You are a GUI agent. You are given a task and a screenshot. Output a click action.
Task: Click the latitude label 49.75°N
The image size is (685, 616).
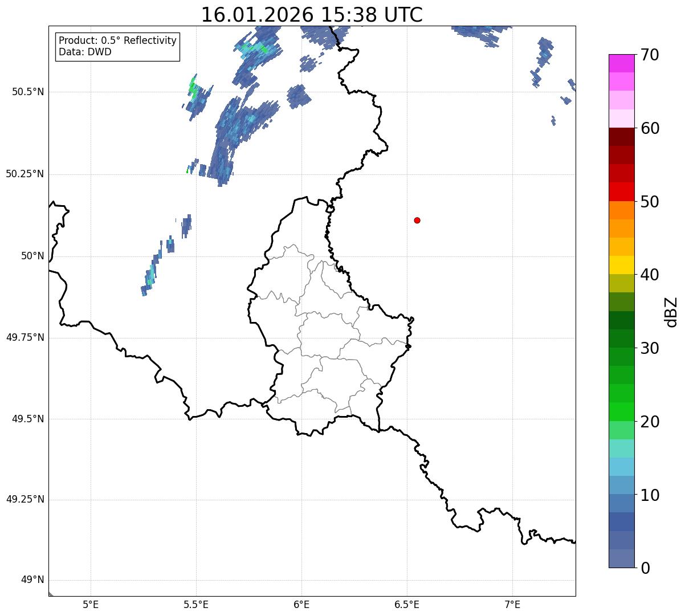25,337
